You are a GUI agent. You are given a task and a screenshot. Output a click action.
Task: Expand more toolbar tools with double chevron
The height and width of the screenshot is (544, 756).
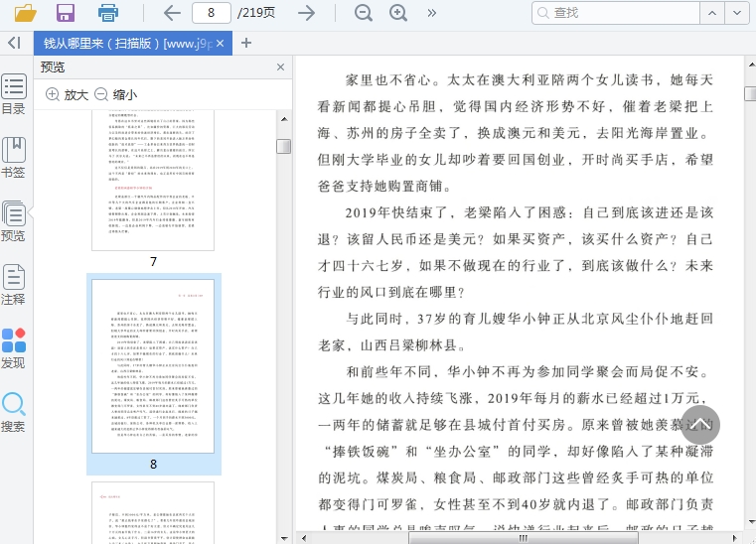(x=431, y=13)
